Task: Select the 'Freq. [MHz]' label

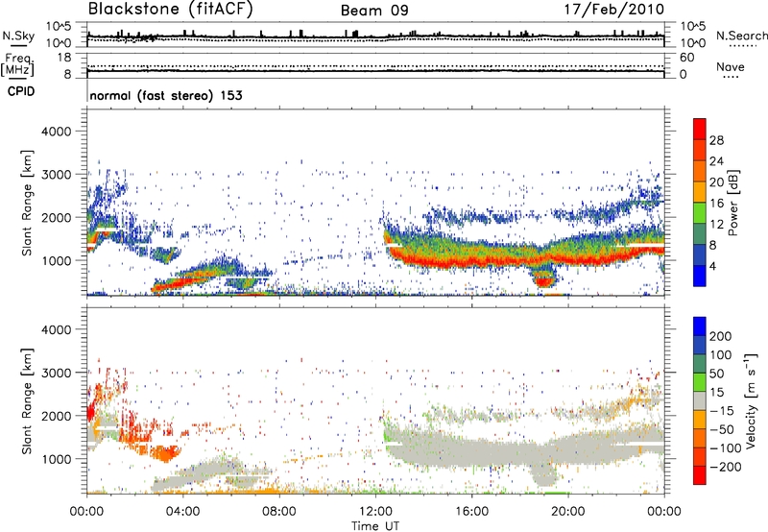Action: [x=18, y=65]
